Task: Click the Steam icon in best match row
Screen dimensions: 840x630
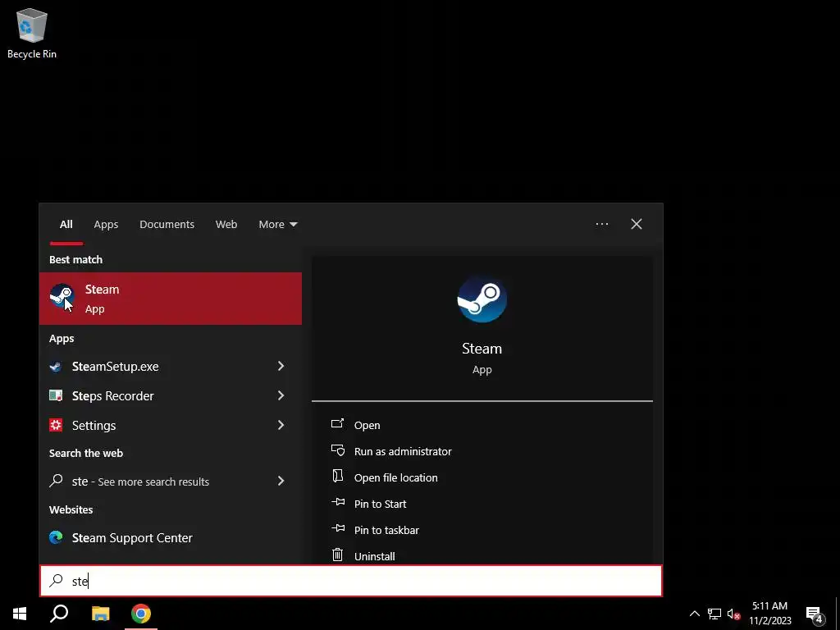Action: 62,295
